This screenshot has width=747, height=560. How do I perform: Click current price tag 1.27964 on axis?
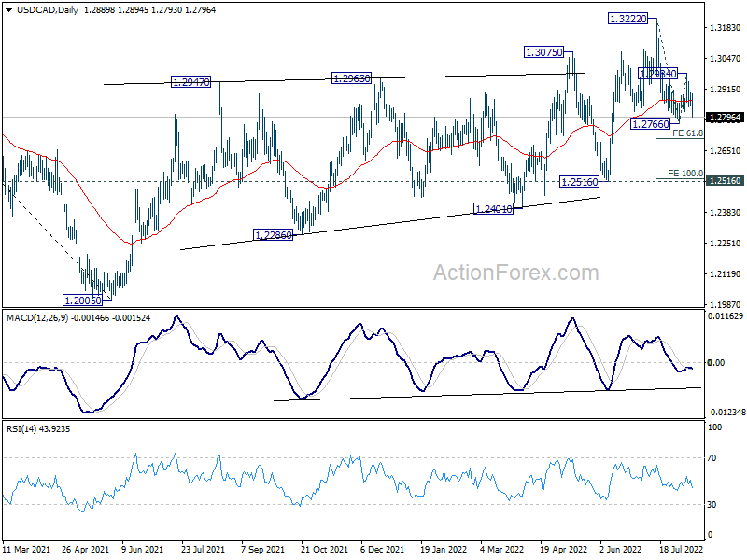(x=725, y=118)
